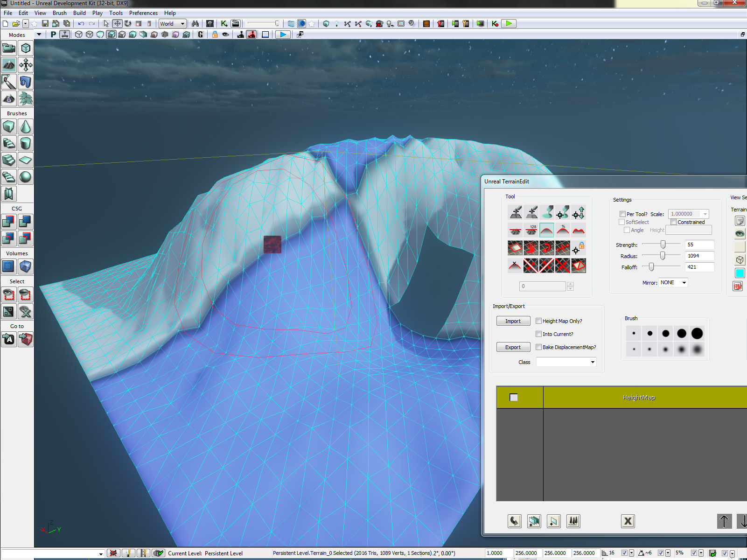Click the green Play Level arrow
This screenshot has width=747, height=560.
(x=509, y=23)
